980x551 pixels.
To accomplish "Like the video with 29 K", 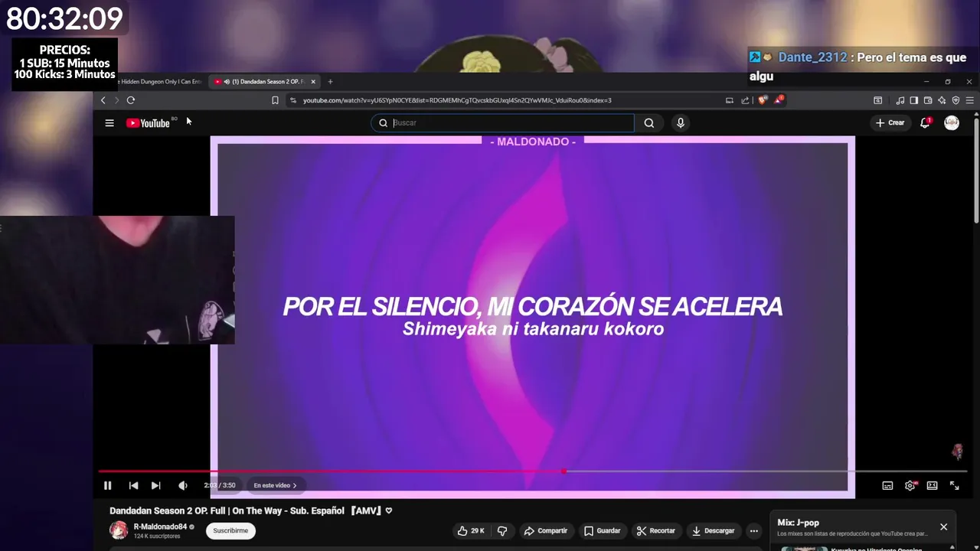I will coord(471,530).
